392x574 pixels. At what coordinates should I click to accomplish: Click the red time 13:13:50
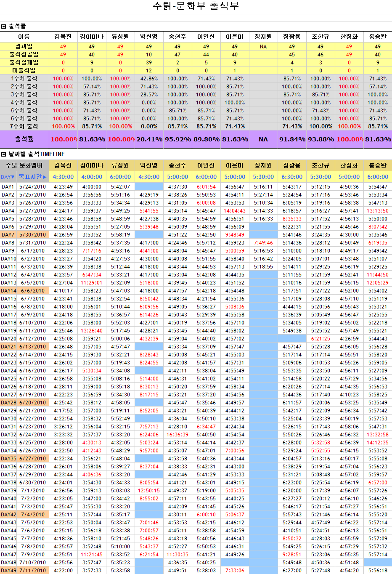[x=378, y=211]
